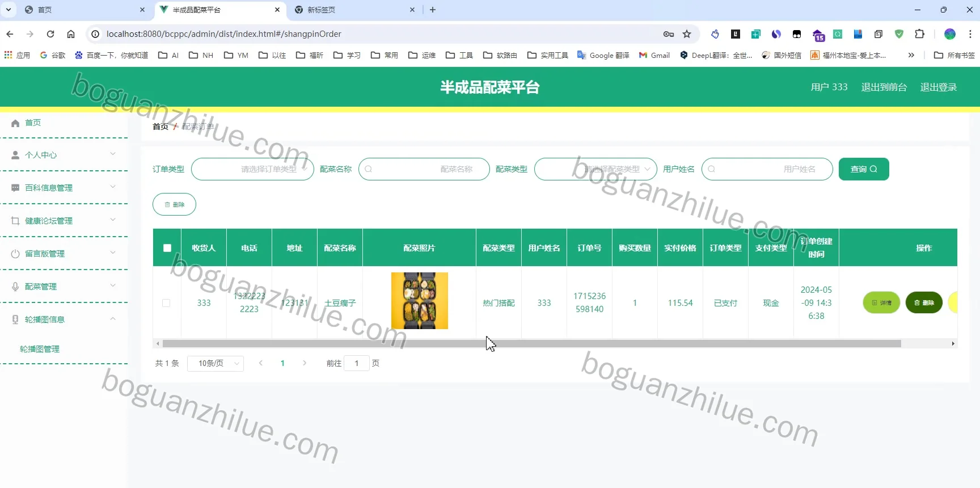Toggle the select-all checkbox in table header
This screenshot has width=980, height=488.
[x=167, y=248]
